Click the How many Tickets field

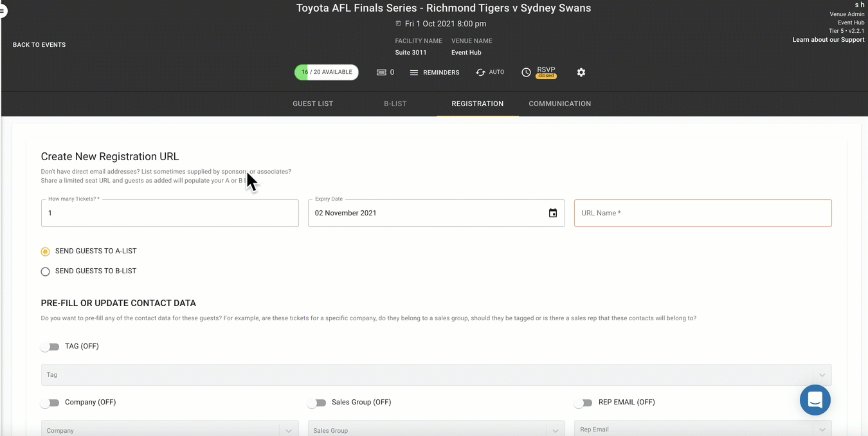(170, 213)
